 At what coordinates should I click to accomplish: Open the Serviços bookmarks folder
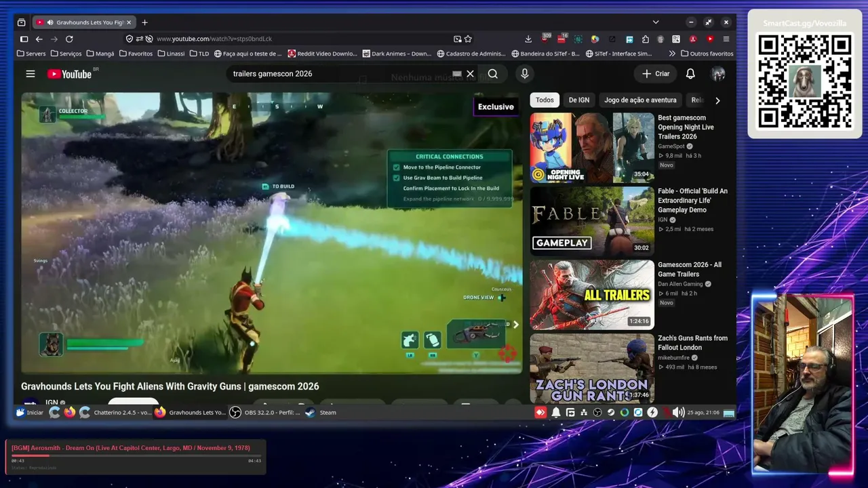point(66,54)
